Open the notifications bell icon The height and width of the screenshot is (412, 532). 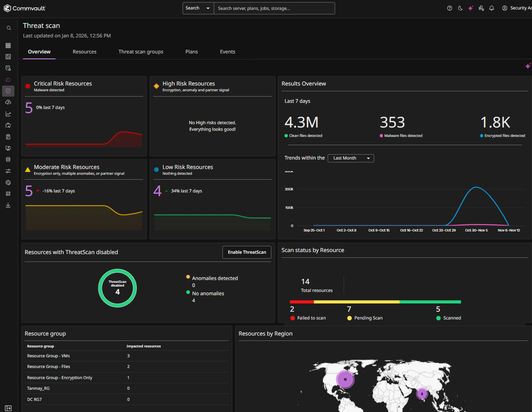point(492,8)
